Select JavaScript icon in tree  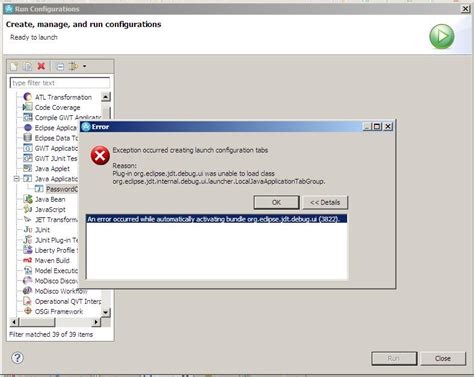click(28, 209)
